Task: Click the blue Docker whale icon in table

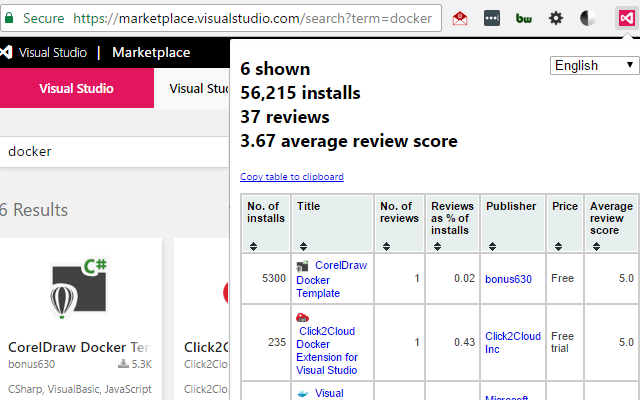Action: (302, 393)
